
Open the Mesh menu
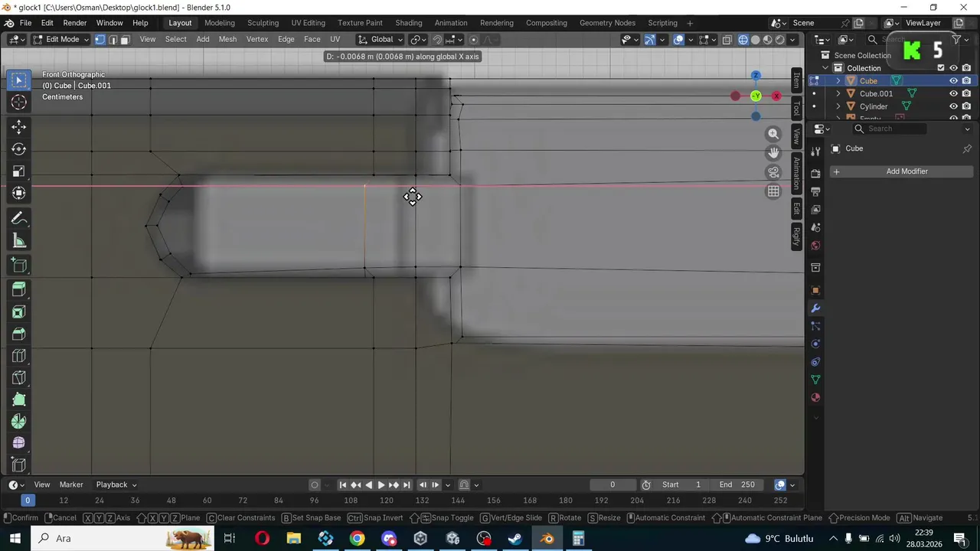coord(227,39)
